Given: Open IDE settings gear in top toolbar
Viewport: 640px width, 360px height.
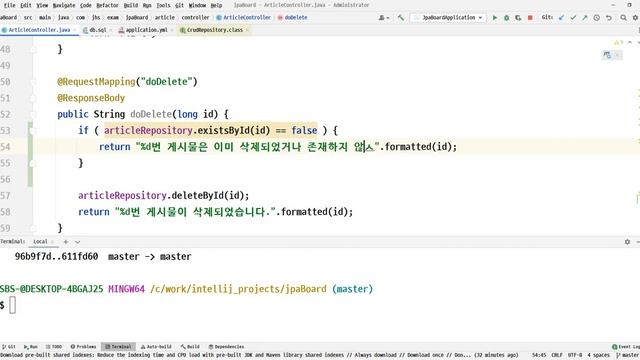Looking at the screenshot, I should tap(635, 18).
